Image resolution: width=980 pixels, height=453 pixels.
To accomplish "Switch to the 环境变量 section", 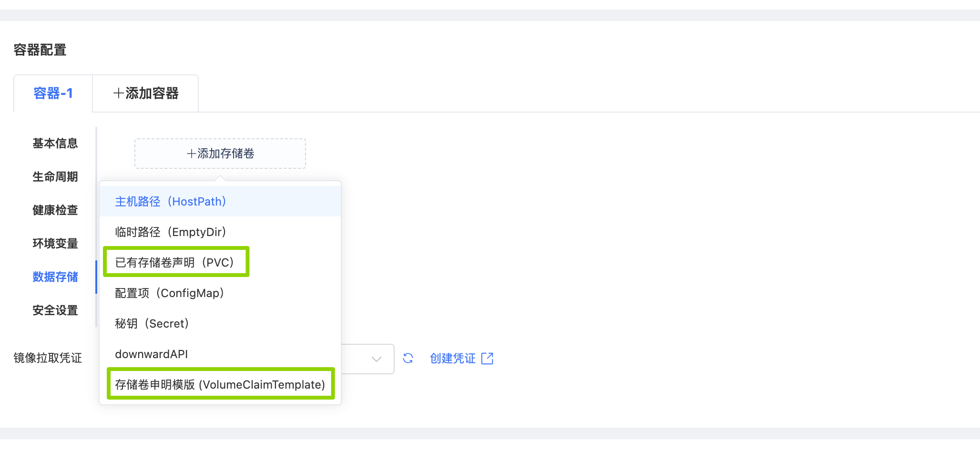I will [55, 244].
